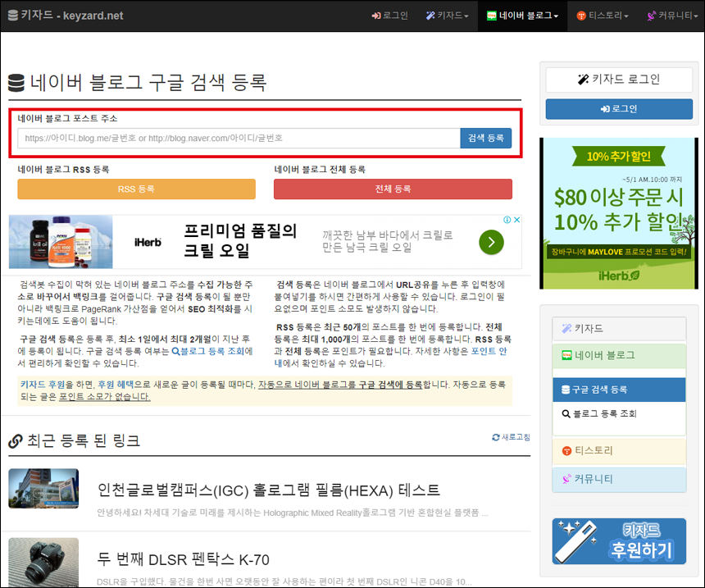This screenshot has height=588, width=705.
Task: Click the ad info icon on the iHerb banner
Action: click(x=507, y=220)
